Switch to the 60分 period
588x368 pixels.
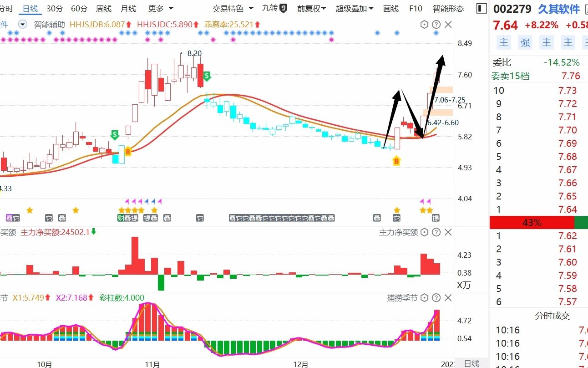(x=80, y=8)
